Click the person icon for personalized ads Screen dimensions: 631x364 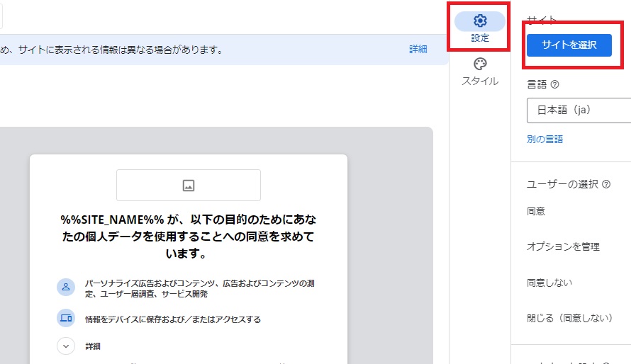click(66, 288)
